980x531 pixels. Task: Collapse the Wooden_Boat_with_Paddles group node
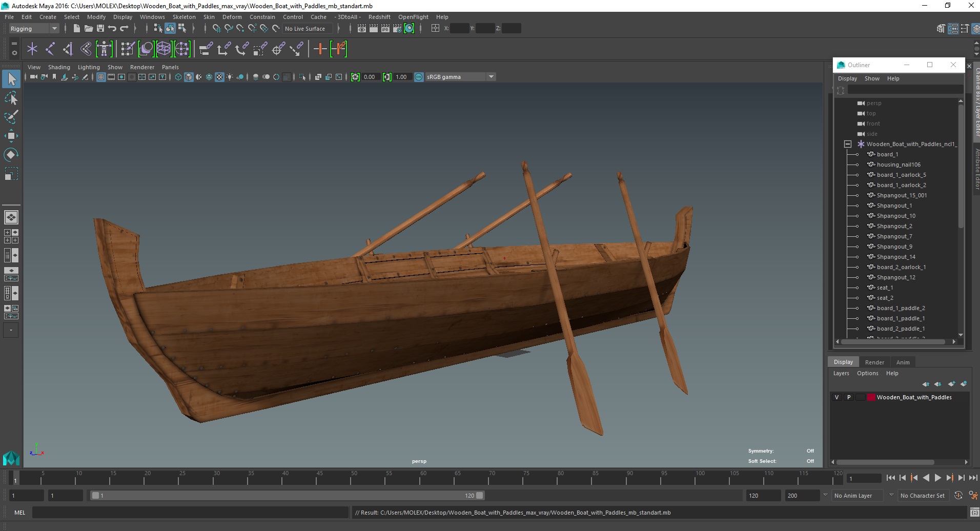(x=848, y=144)
